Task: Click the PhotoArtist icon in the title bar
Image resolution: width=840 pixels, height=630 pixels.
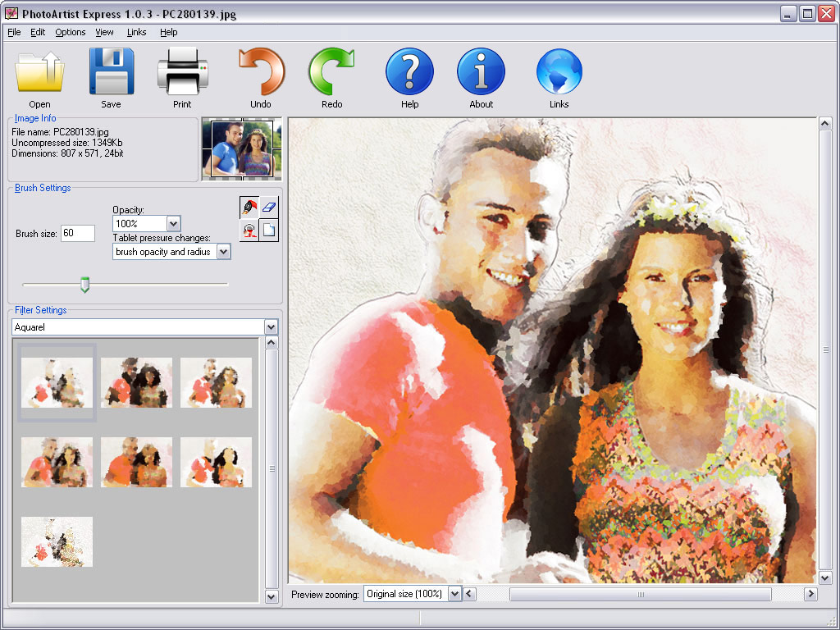Action: click(11, 13)
